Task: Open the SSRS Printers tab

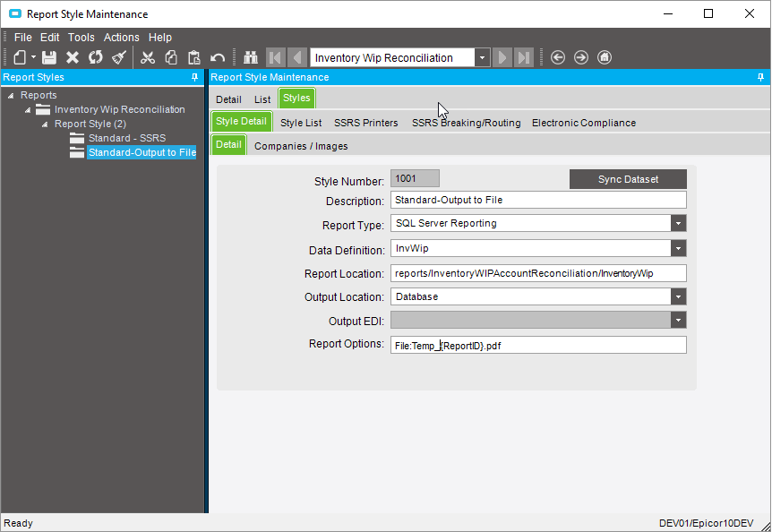Action: pyautogui.click(x=365, y=123)
